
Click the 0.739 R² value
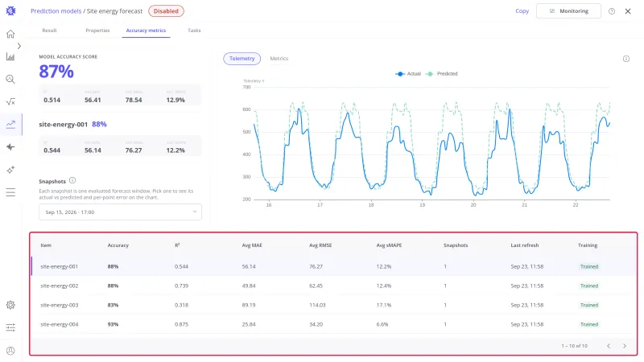[181, 286]
